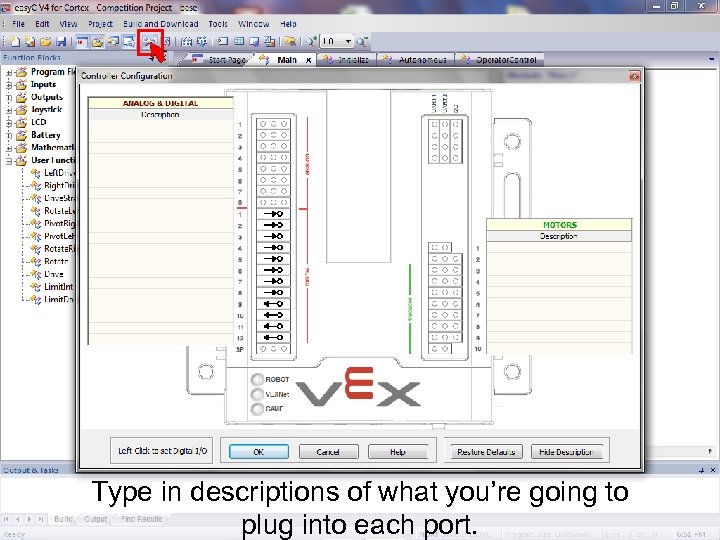The width and height of the screenshot is (720, 540).
Task: Click the Battery folder icon
Action: (x=21, y=135)
